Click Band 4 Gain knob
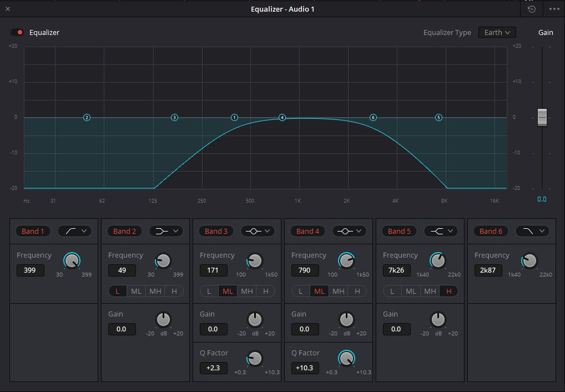 click(x=346, y=319)
